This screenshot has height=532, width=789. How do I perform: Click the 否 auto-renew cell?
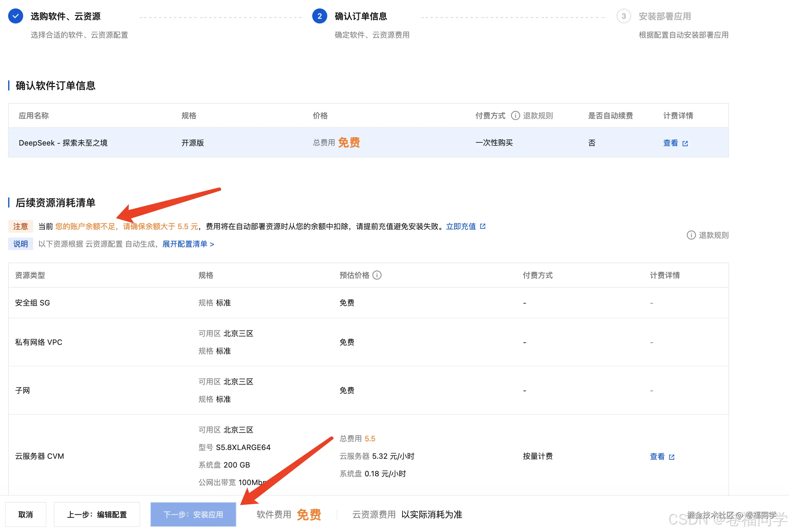pyautogui.click(x=592, y=143)
